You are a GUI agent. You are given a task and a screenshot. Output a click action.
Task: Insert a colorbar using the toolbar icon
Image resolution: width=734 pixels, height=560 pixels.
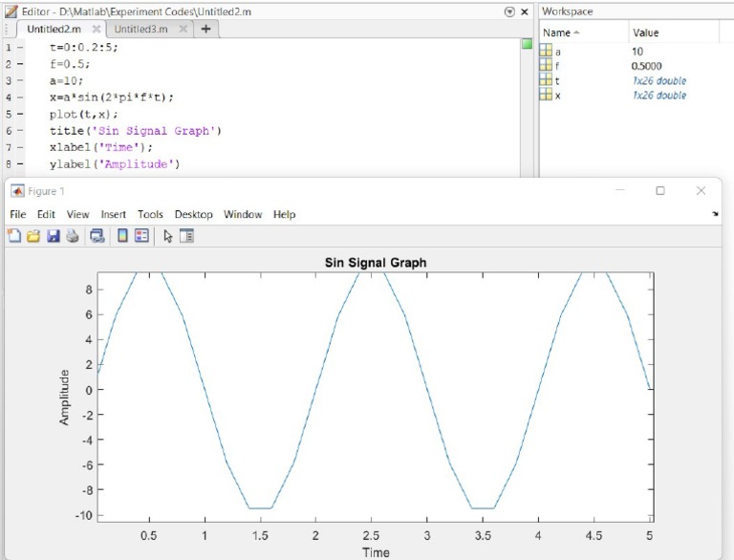pyautogui.click(x=122, y=236)
